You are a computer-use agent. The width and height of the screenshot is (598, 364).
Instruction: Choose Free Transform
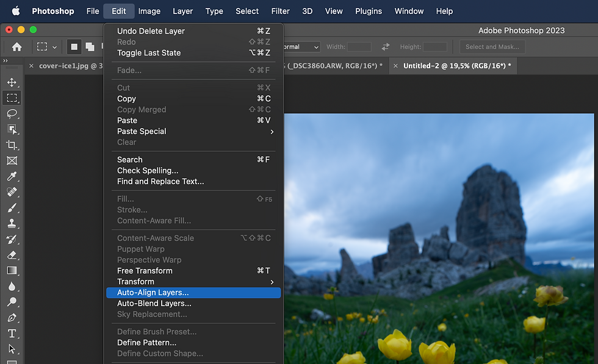click(x=193, y=271)
